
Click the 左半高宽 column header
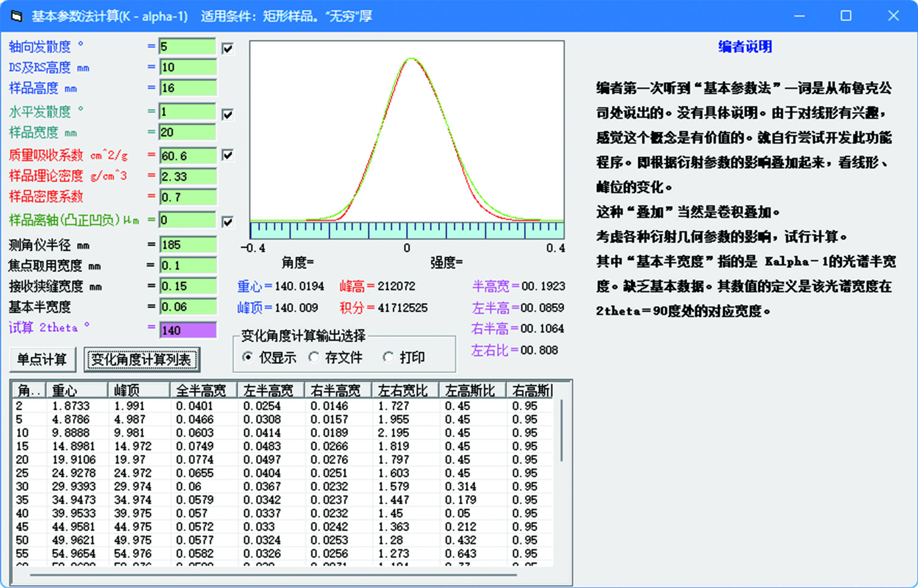(271, 390)
